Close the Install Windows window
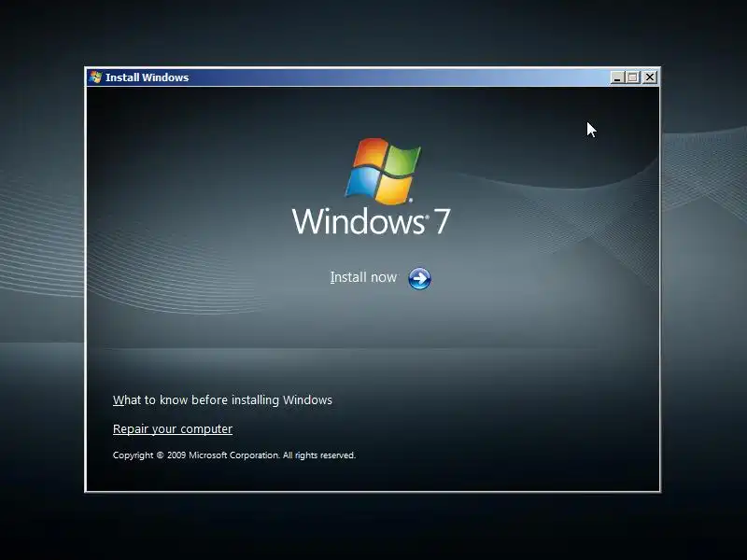Viewport: 747px width, 560px height. tap(649, 77)
